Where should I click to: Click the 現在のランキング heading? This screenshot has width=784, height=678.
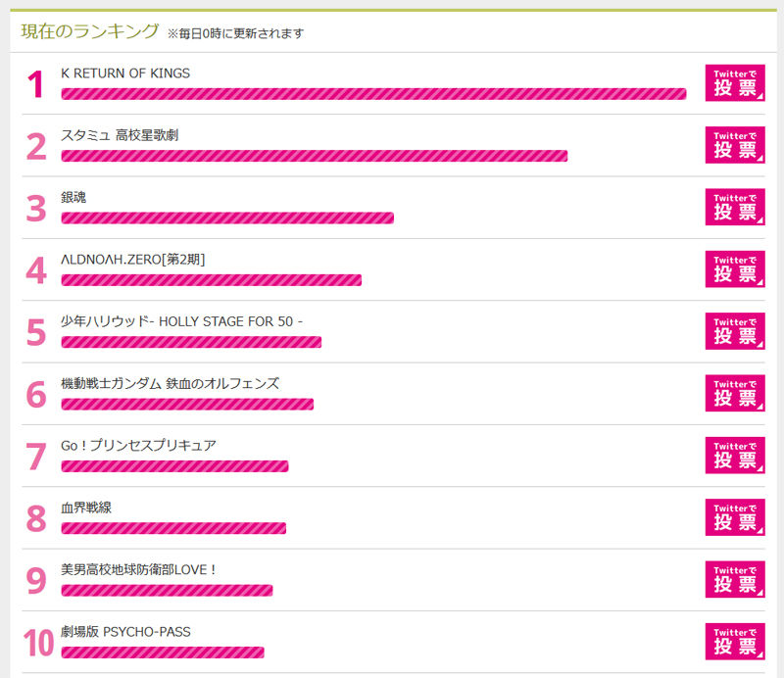pos(89,31)
